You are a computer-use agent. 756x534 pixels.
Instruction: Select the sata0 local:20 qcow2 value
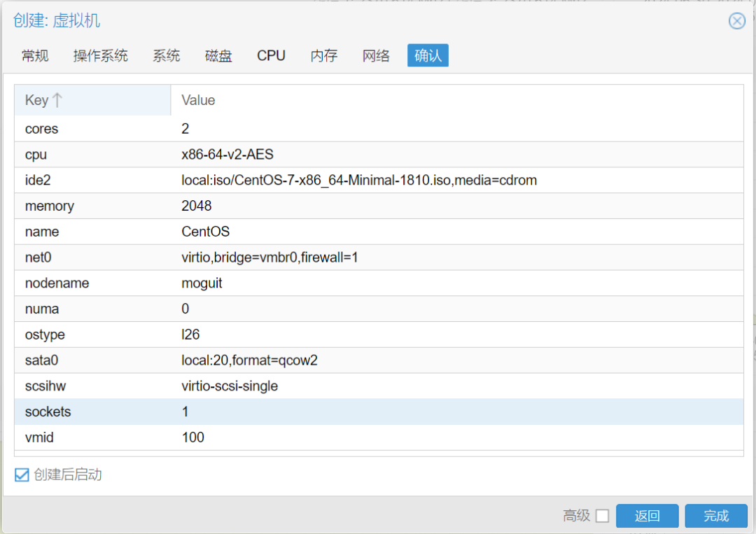pyautogui.click(x=249, y=360)
